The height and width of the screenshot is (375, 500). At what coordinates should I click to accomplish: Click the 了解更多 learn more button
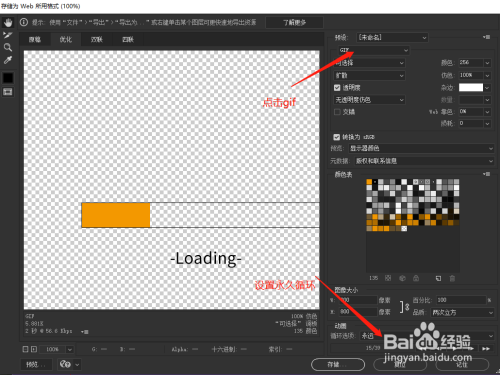click(294, 23)
